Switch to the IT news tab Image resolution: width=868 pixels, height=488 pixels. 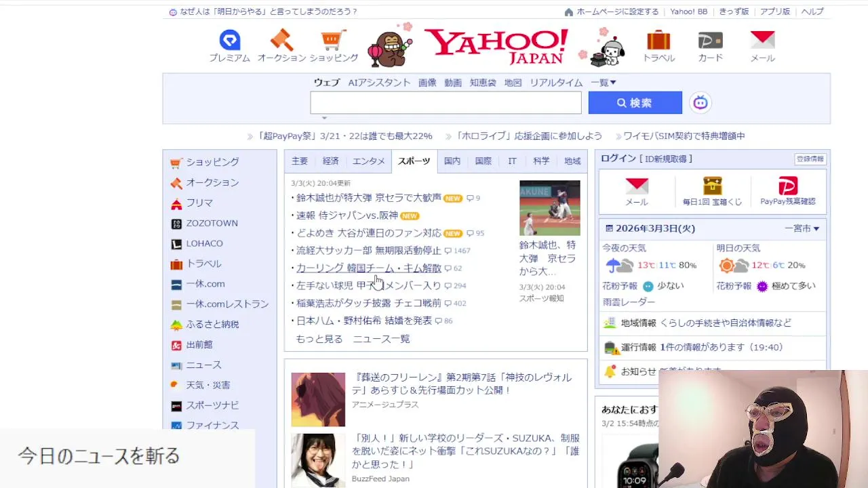tap(513, 161)
